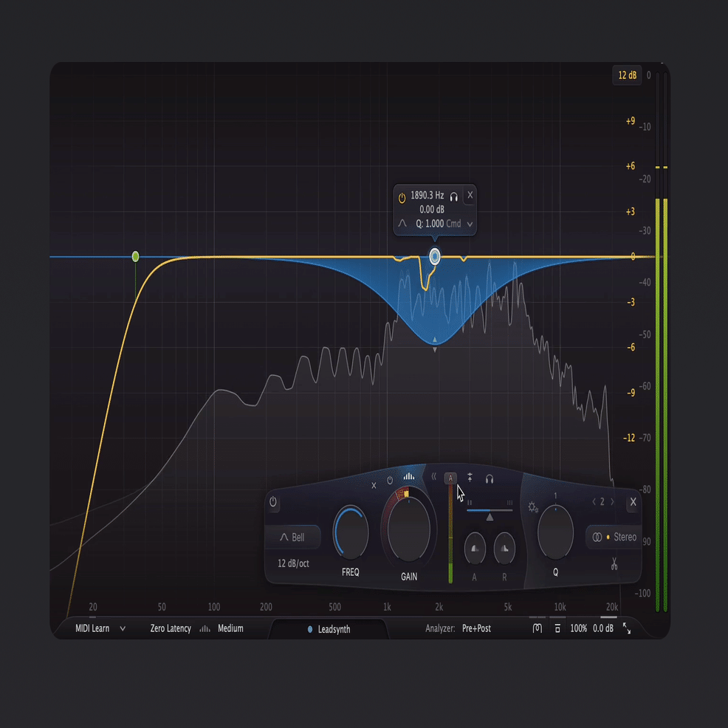Viewport: 728px width, 728px height.
Task: Toggle the band power button in the tooltip
Action: tap(402, 198)
